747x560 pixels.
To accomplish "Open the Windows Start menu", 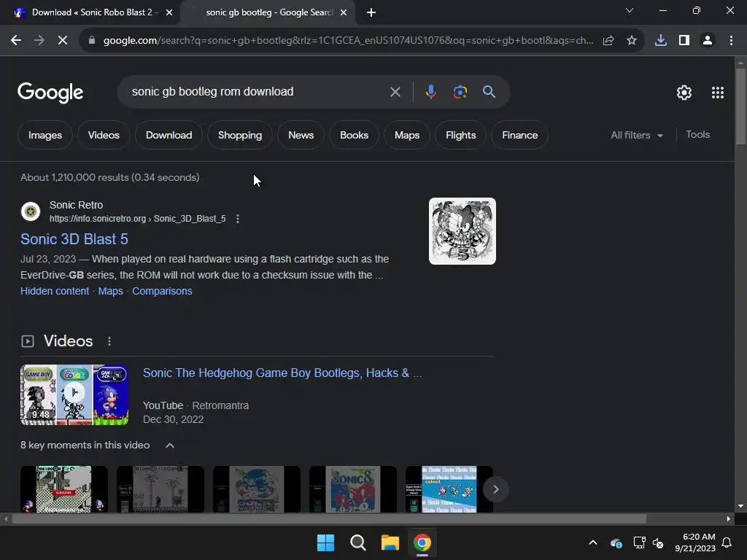I will (326, 542).
